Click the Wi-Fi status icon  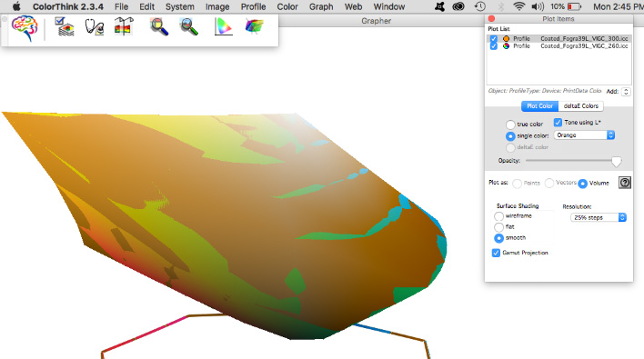[x=519, y=6]
